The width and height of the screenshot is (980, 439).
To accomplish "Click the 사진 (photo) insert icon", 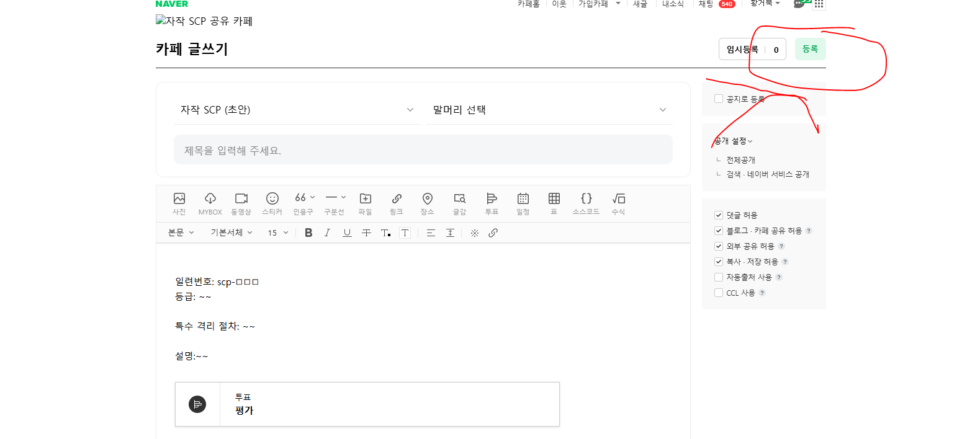I will tap(179, 203).
